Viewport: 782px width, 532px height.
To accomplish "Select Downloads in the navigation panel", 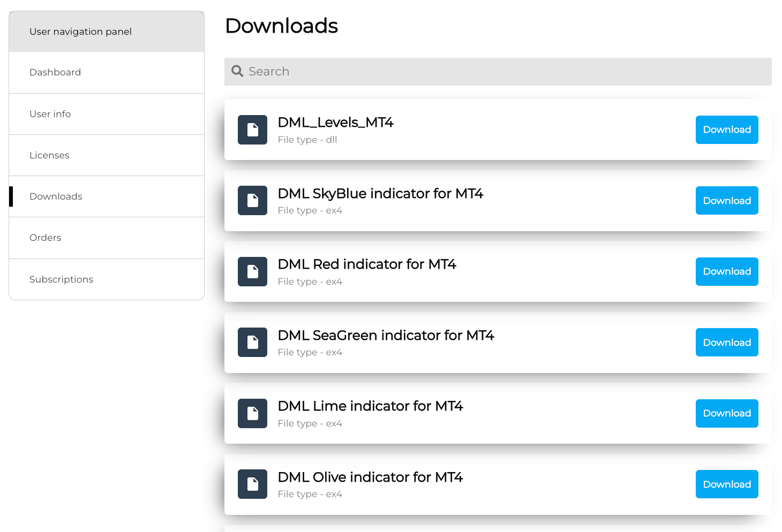I will tap(56, 196).
